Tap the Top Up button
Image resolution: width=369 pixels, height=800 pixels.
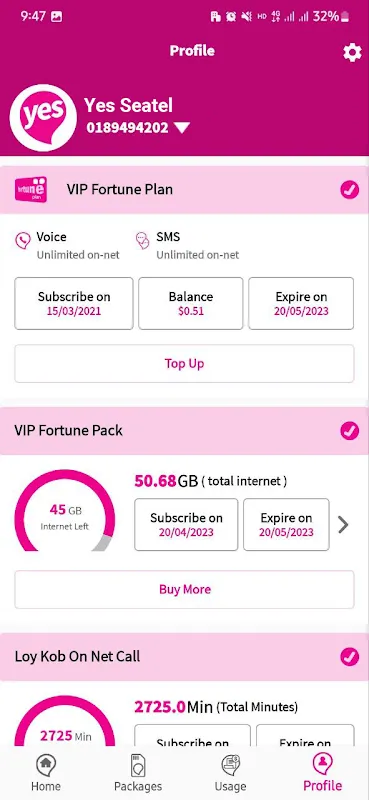[184, 364]
